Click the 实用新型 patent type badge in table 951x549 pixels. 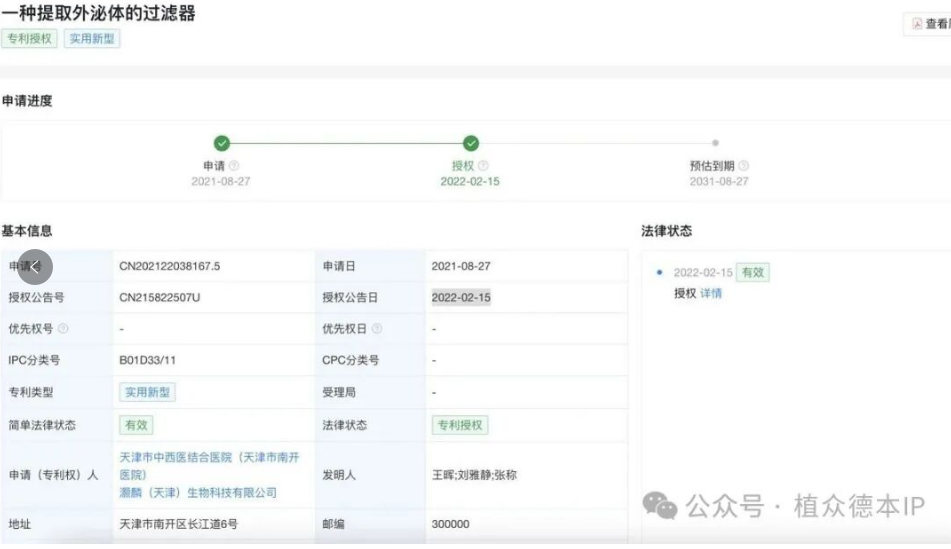click(x=147, y=392)
